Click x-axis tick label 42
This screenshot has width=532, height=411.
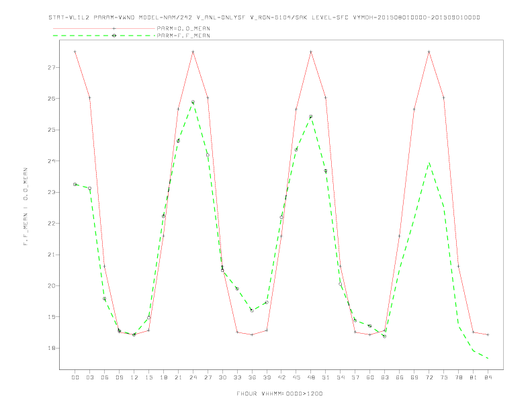tap(281, 377)
